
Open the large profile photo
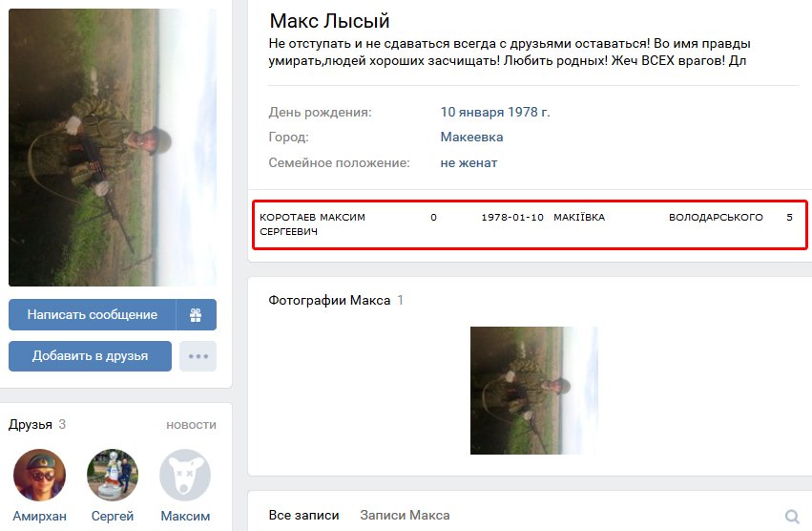[x=113, y=147]
